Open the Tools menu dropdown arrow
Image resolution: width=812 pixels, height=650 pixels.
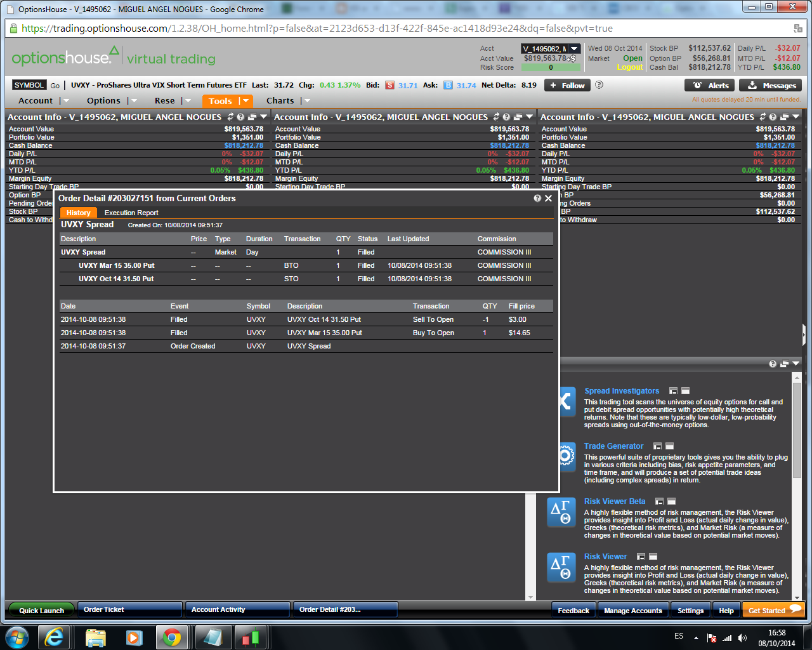[x=246, y=101]
